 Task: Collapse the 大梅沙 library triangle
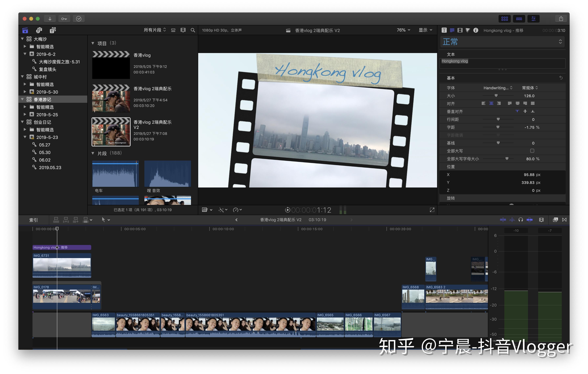[22, 39]
